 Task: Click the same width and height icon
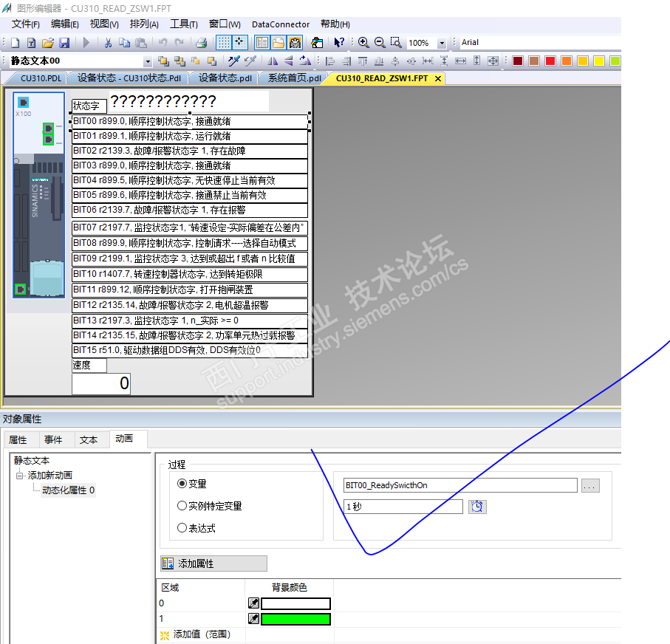click(x=493, y=61)
